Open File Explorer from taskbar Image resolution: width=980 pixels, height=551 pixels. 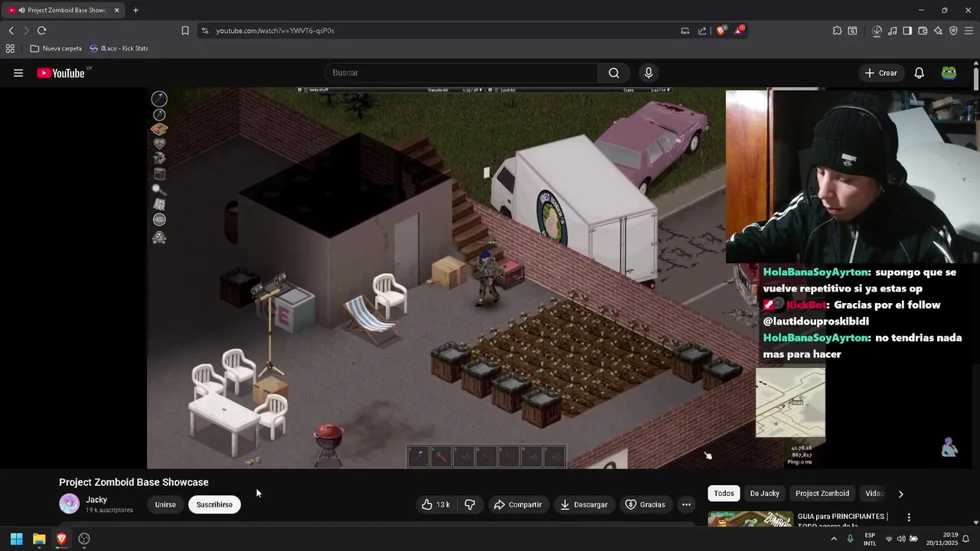point(39,539)
